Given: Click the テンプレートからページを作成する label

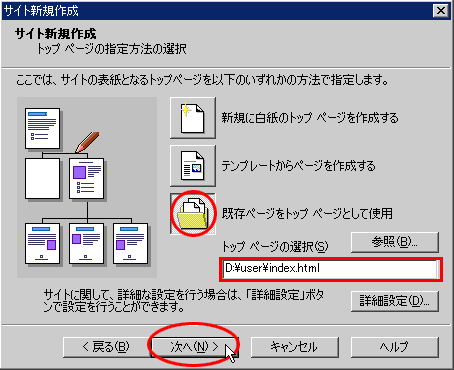Looking at the screenshot, I should tap(298, 166).
